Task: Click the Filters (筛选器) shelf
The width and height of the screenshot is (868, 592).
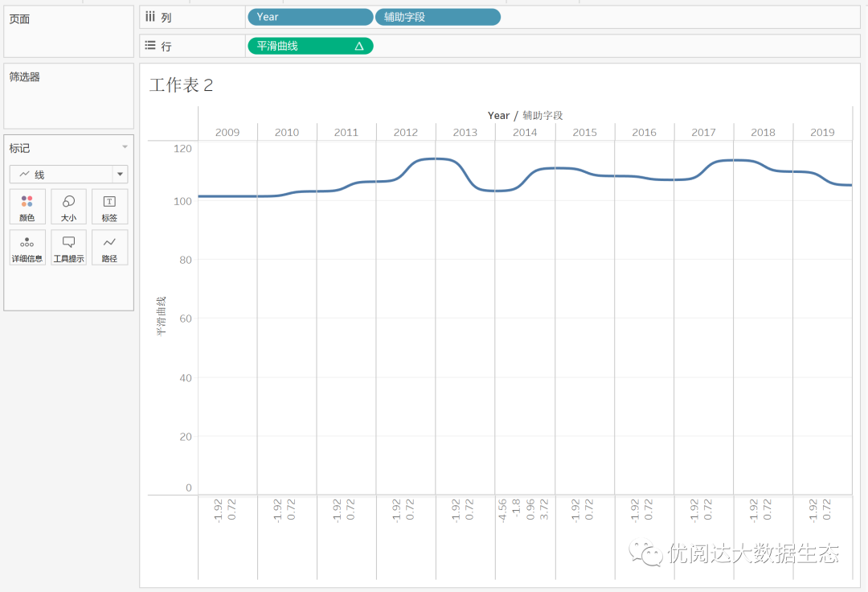Action: [x=68, y=96]
